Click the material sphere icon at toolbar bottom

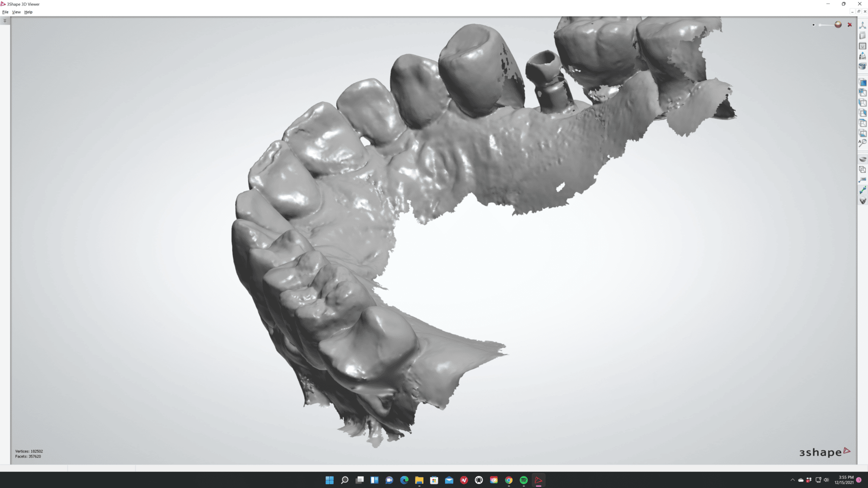pos(863,200)
